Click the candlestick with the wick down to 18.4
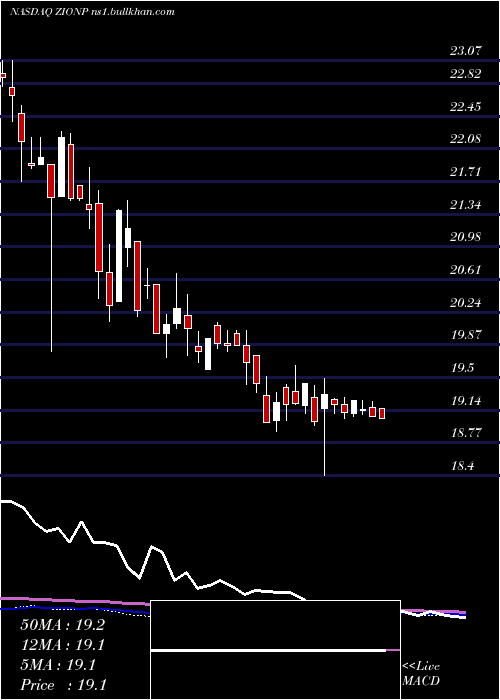This screenshot has height=700, width=500. pyautogui.click(x=325, y=427)
